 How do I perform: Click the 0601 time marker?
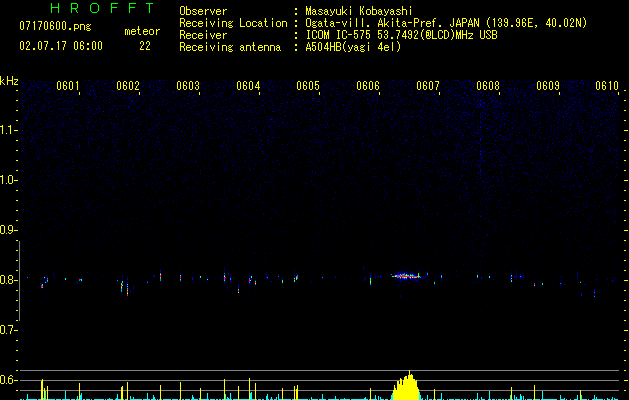68,86
